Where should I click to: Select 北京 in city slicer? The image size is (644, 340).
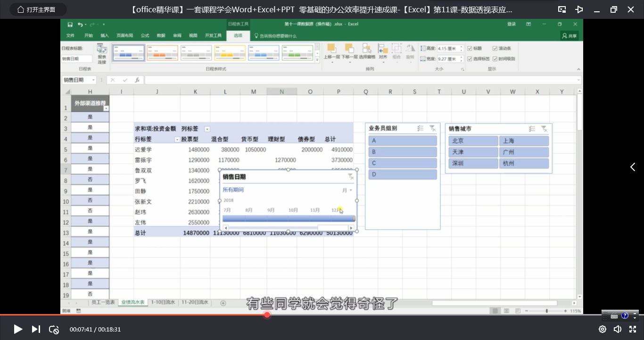click(473, 141)
